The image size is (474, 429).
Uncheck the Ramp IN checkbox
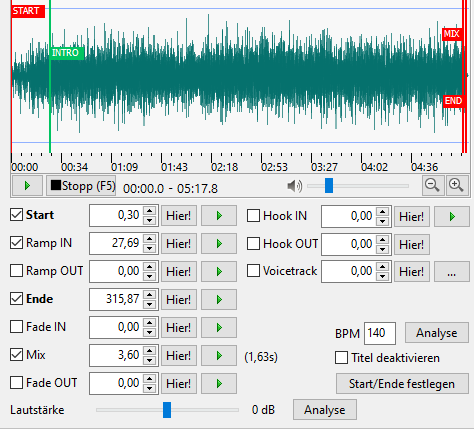(16, 243)
